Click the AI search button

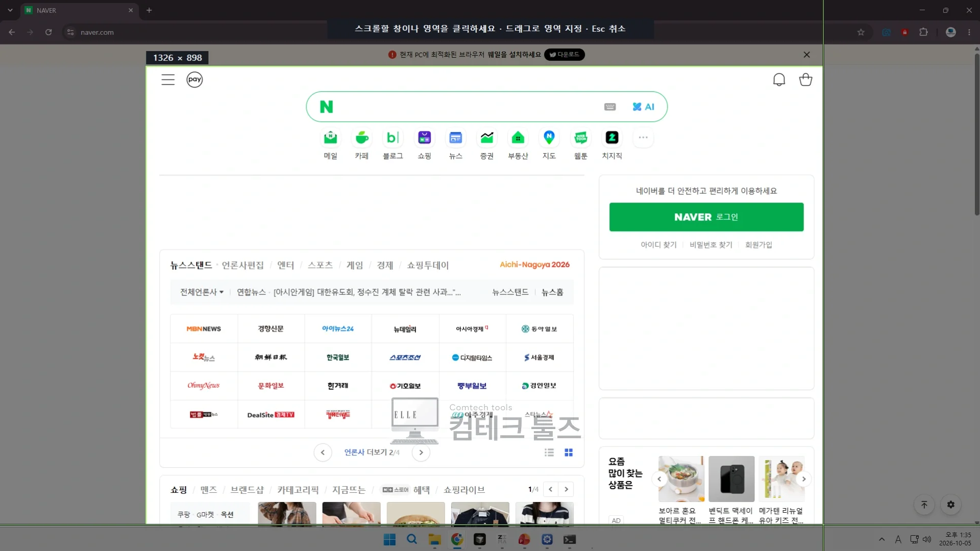tap(643, 107)
